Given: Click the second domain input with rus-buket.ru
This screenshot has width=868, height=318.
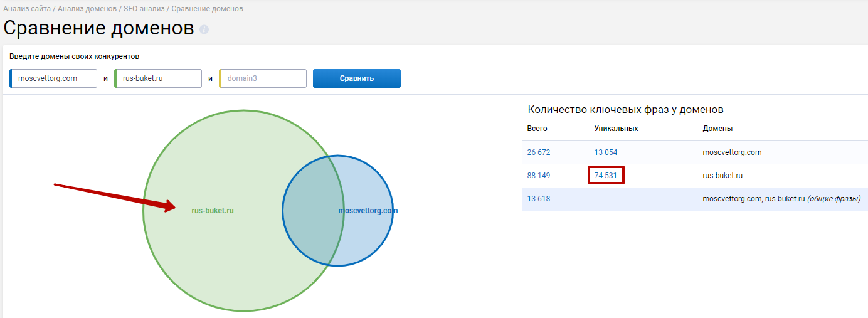Looking at the screenshot, I should pos(159,78).
